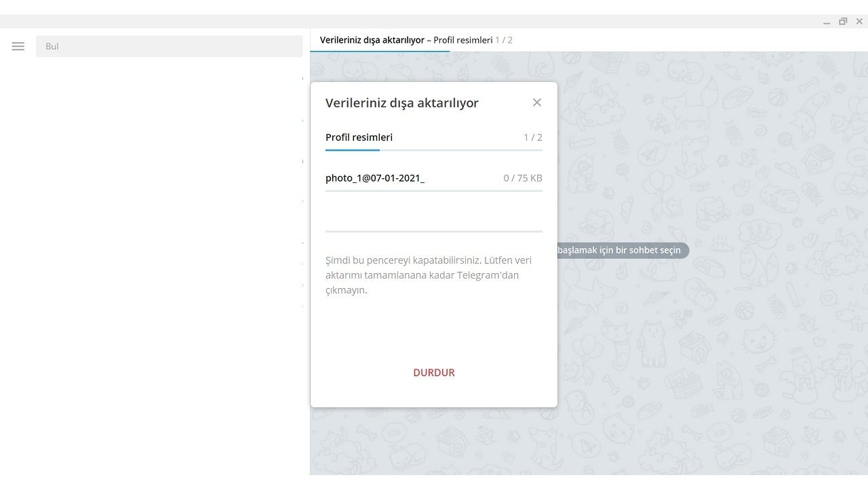Screen dimensions: 868x488
Task: Click the header text Verileriniz dışa aktarılıyor
Action: click(372, 40)
